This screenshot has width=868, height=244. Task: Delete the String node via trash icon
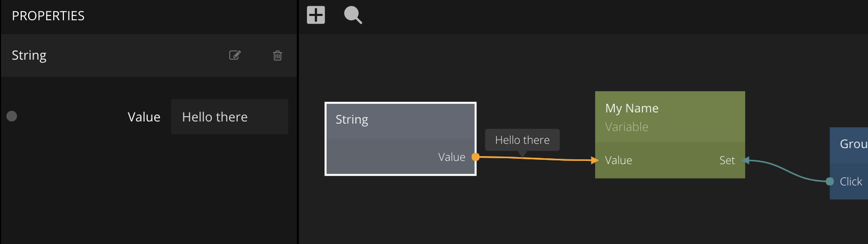[x=278, y=55]
